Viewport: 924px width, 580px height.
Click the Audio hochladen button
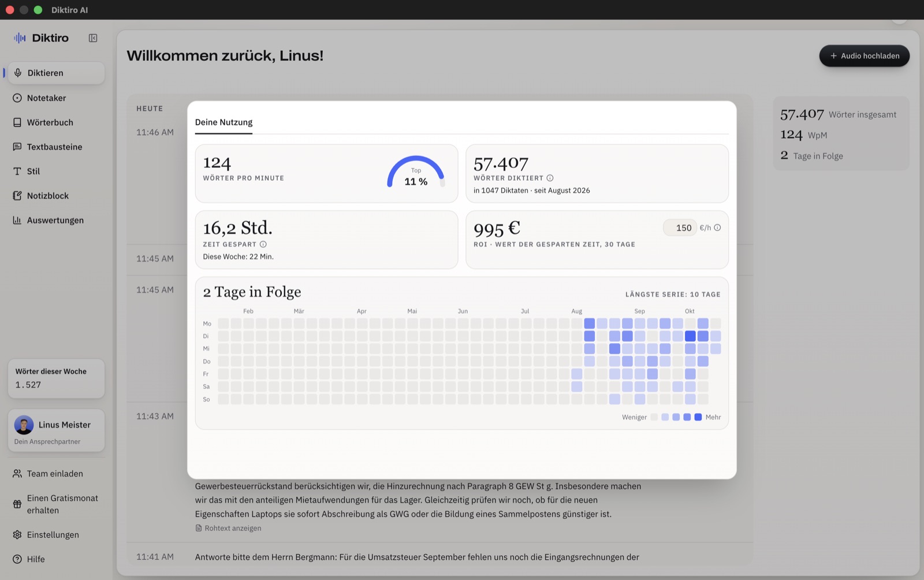tap(864, 56)
